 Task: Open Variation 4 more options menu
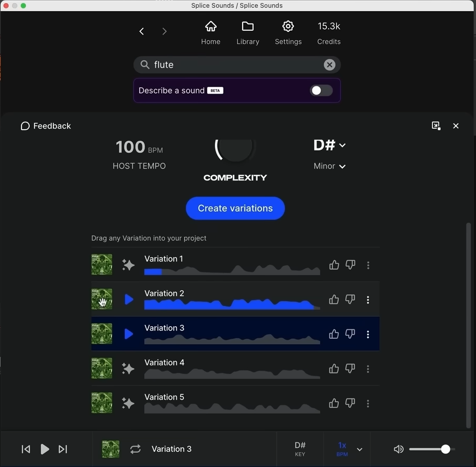[368, 369]
